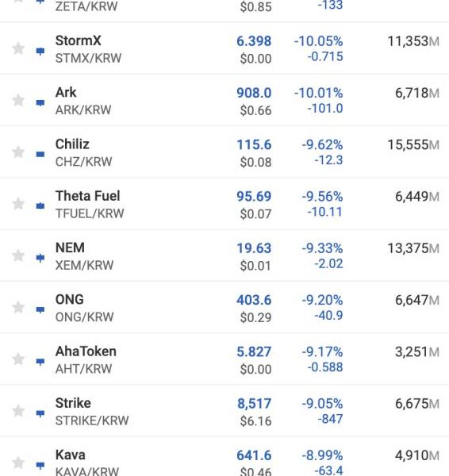Open StormX blue candle chart icon

click(40, 51)
